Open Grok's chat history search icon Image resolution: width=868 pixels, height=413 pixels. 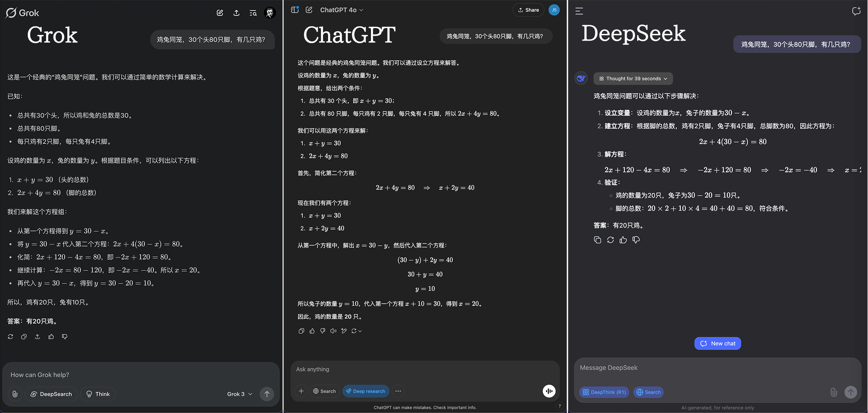point(253,13)
